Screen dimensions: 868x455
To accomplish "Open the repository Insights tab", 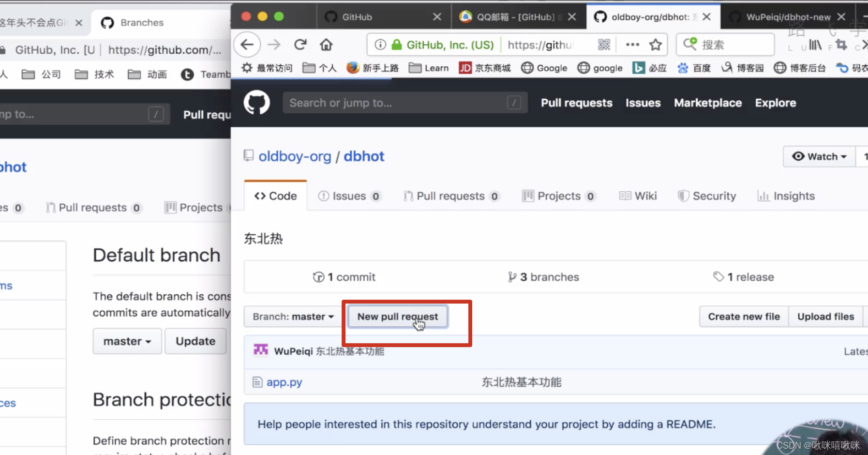I will tap(786, 196).
